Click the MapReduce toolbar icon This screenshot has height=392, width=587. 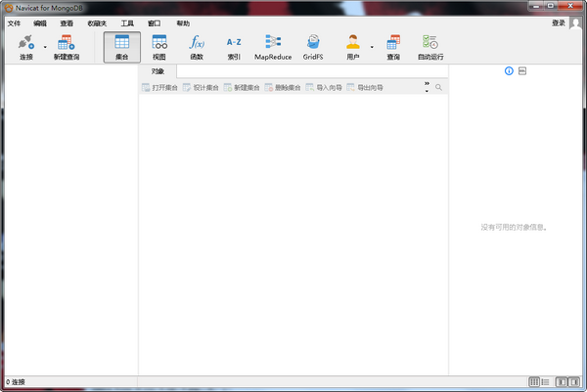click(273, 46)
